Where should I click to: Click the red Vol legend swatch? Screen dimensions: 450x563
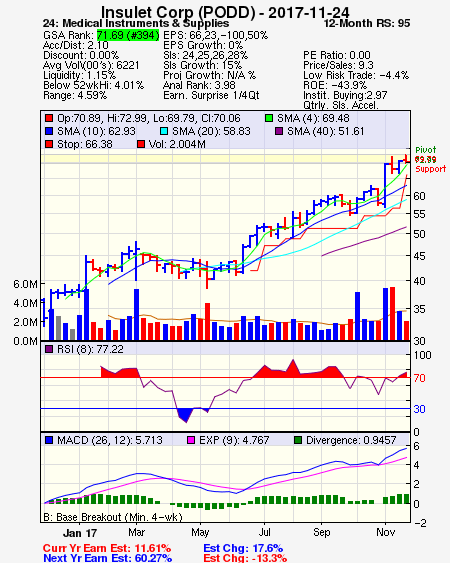[x=141, y=144]
